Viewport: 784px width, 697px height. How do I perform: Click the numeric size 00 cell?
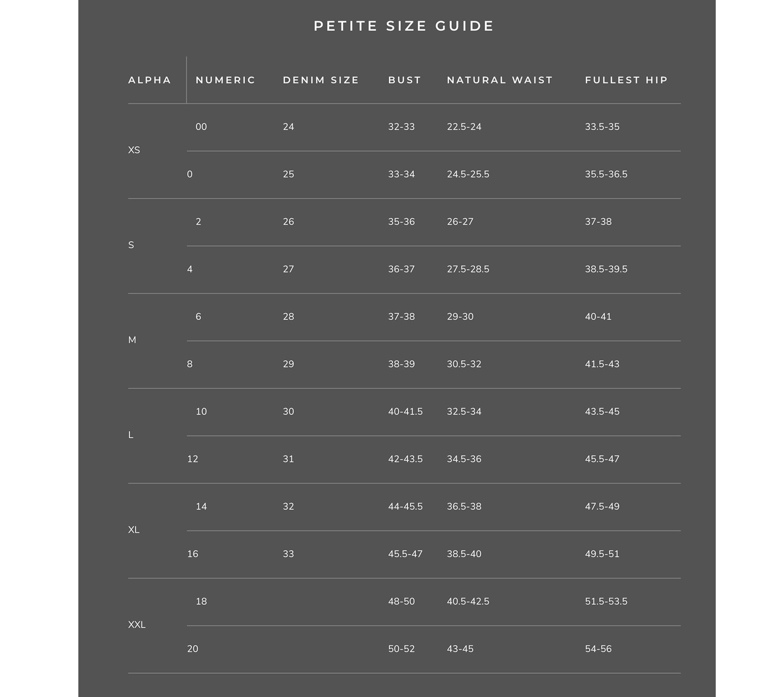[201, 127]
